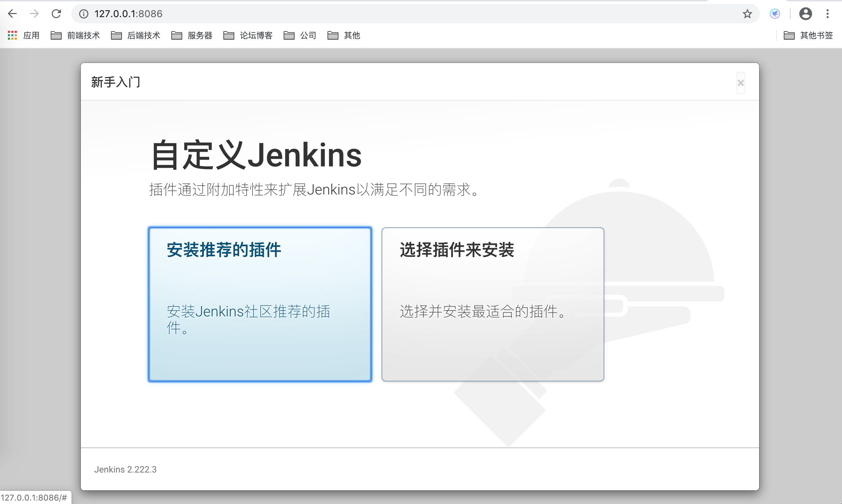Open the 论坛博客 bookmark folder
Image resolution: width=842 pixels, height=504 pixels.
tap(248, 35)
